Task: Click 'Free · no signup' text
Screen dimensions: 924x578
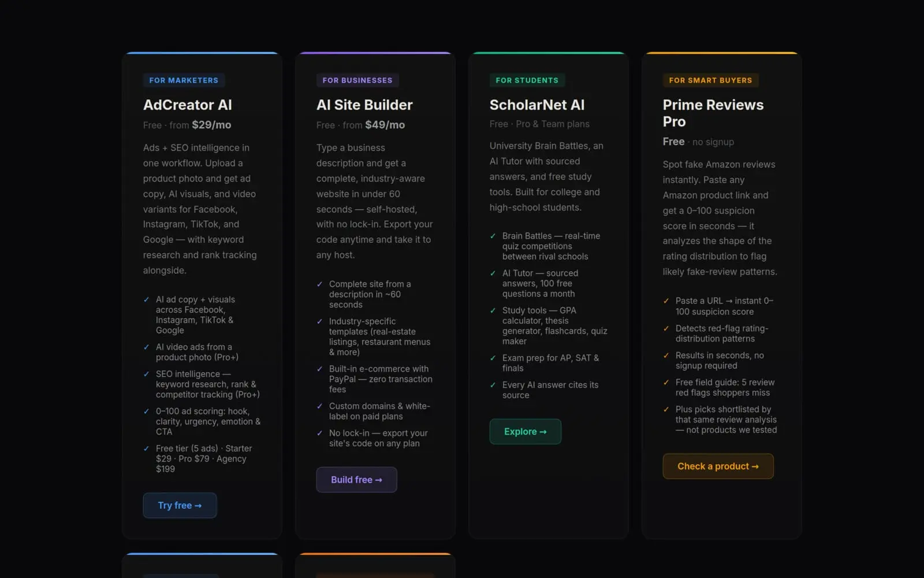Action: pos(698,142)
